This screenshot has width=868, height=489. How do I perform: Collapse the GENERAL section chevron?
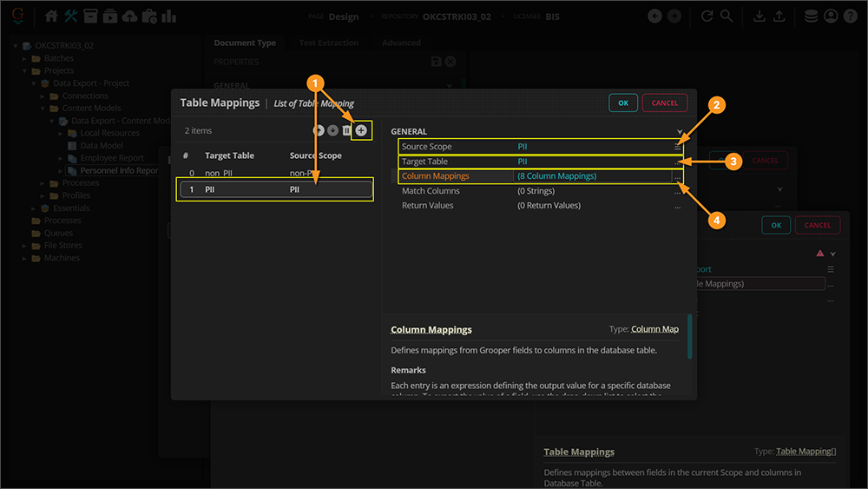point(680,132)
